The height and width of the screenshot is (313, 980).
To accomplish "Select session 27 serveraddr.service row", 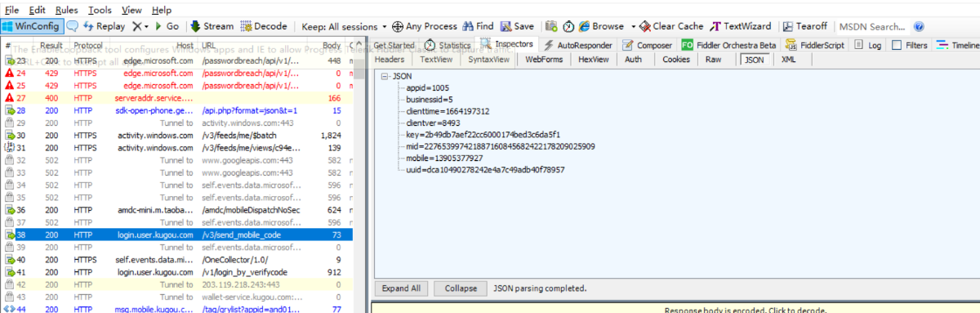I will pos(177,98).
